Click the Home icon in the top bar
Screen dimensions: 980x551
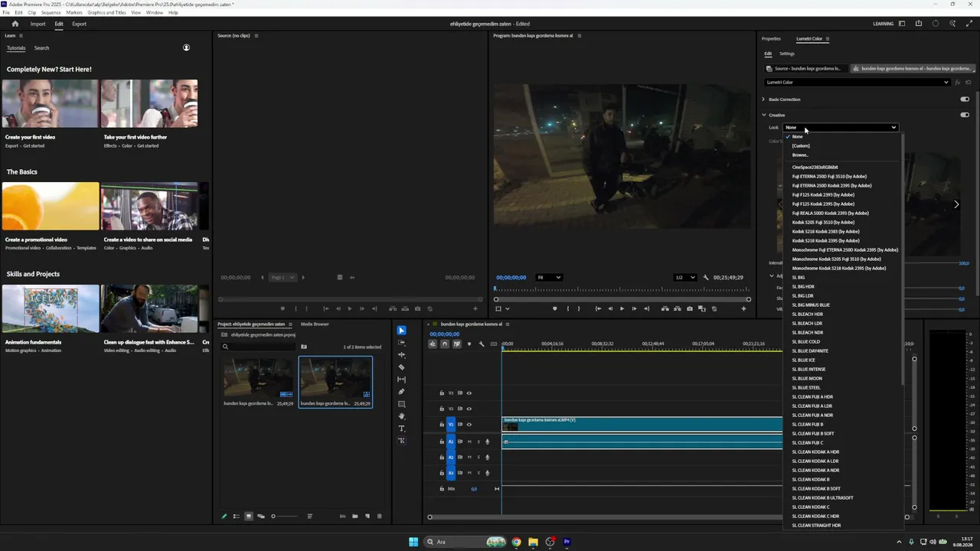pos(15,24)
